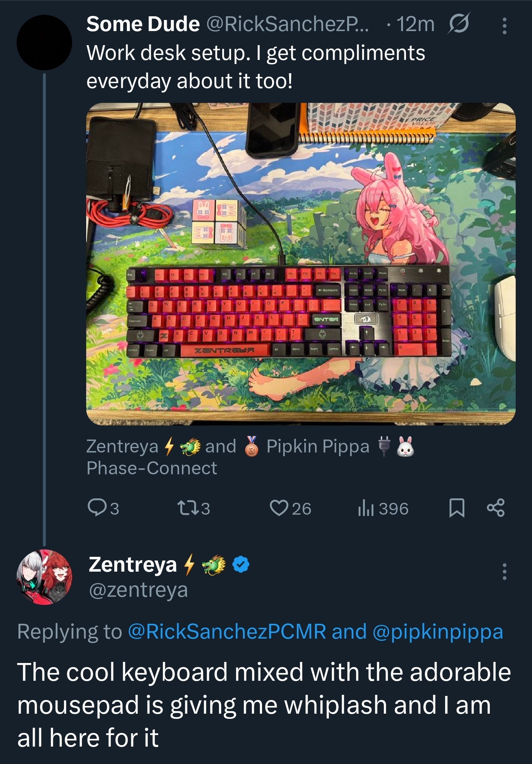
Task: Click the @RickSanchezPCMR mention link
Action: click(227, 632)
